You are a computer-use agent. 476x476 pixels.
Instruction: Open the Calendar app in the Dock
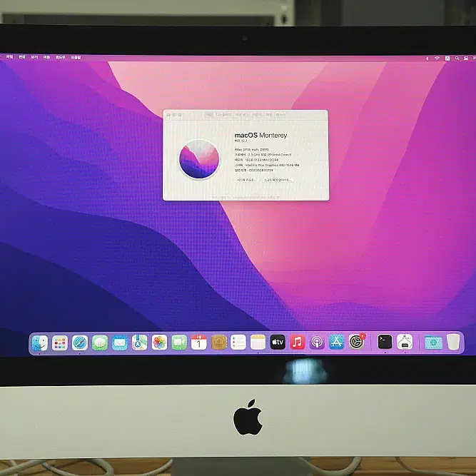199,343
